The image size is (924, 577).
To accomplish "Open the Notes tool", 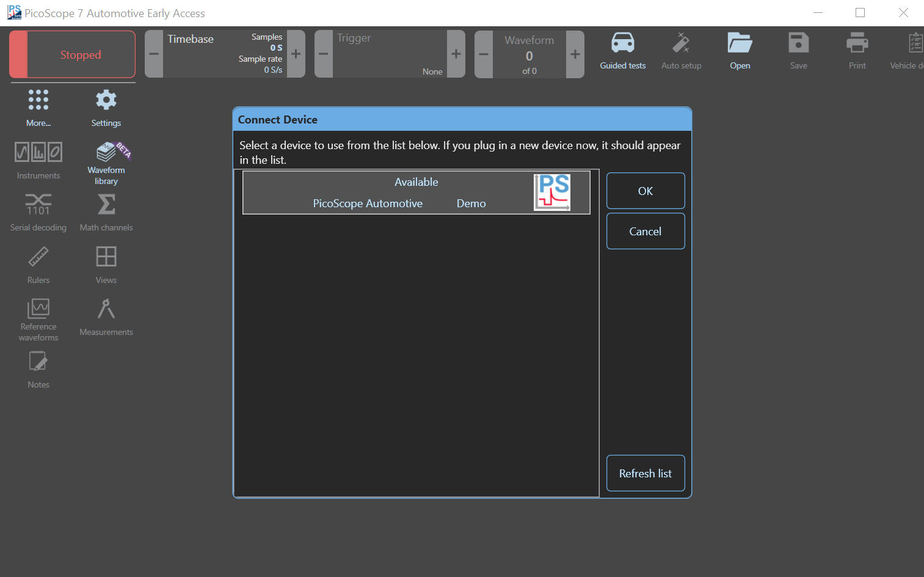I will 38,369.
